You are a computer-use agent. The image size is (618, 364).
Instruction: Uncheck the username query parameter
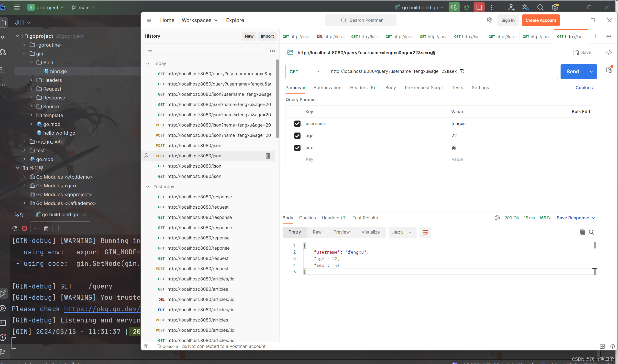(x=297, y=124)
